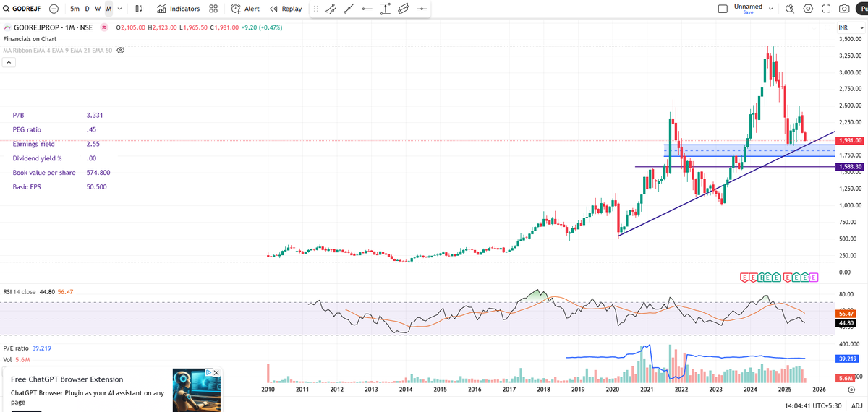Image resolution: width=868 pixels, height=412 pixels.
Task: Enter fullscreen mode
Action: (826, 9)
